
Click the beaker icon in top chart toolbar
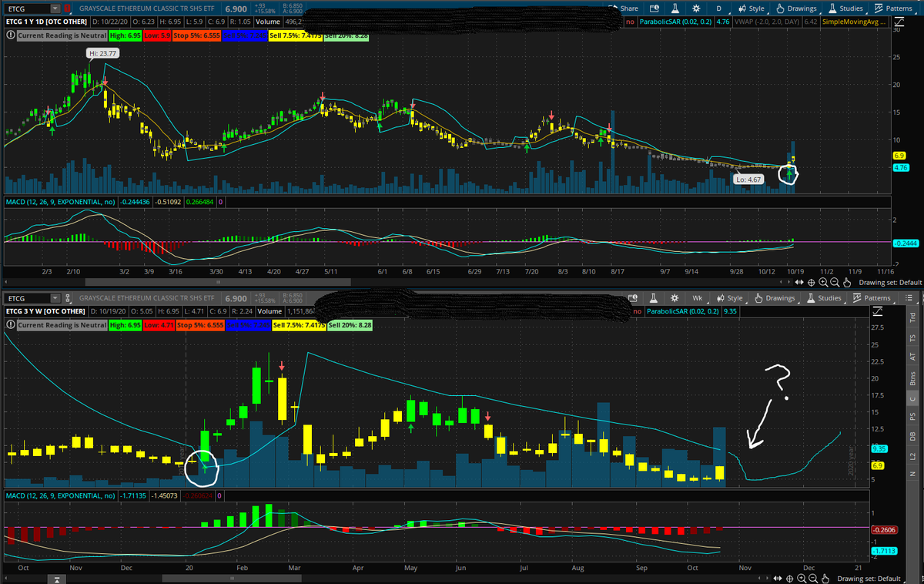click(675, 8)
